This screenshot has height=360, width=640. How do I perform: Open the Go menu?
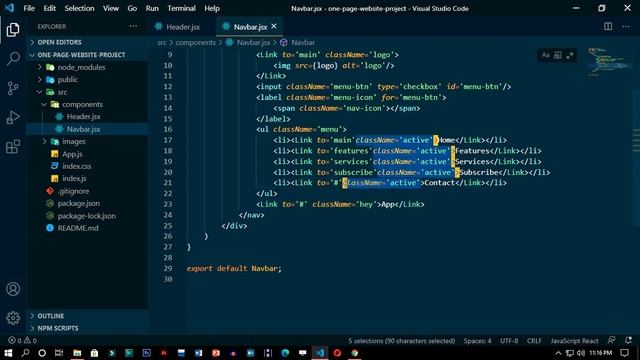[132, 8]
